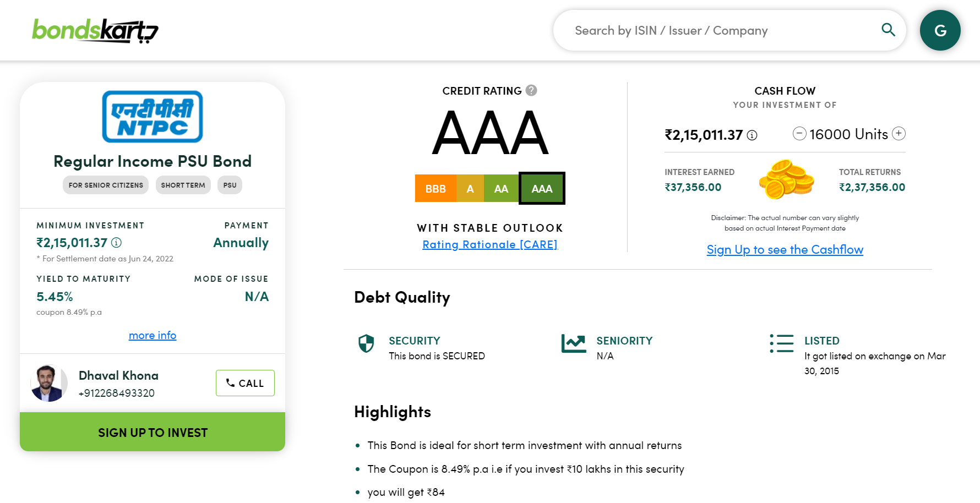Select the AA rating swatch
The height and width of the screenshot is (503, 980).
pos(501,189)
